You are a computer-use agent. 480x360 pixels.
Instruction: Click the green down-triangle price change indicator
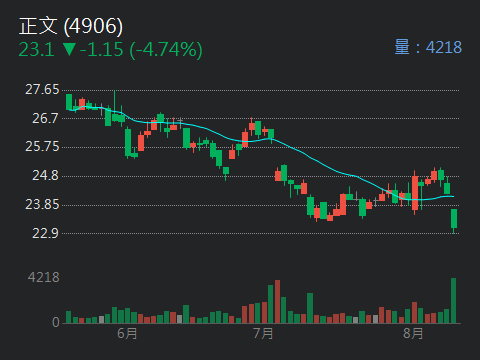(70, 49)
